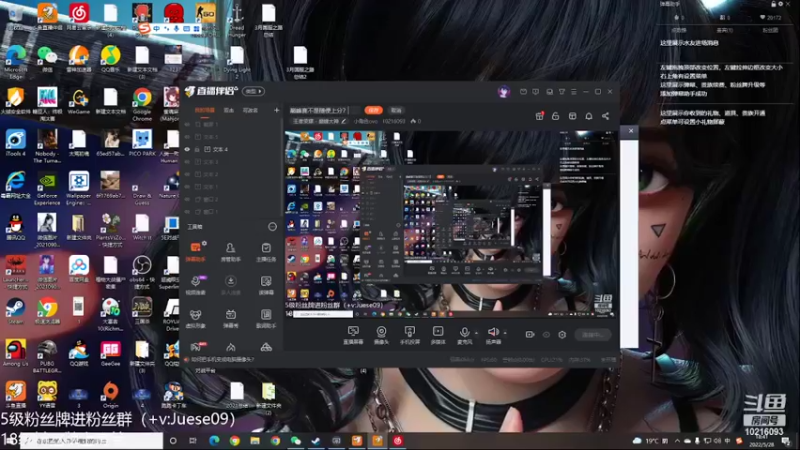Toggle visibility eye of 窗口 2 source
This screenshot has height=450, width=800.
coord(187,199)
